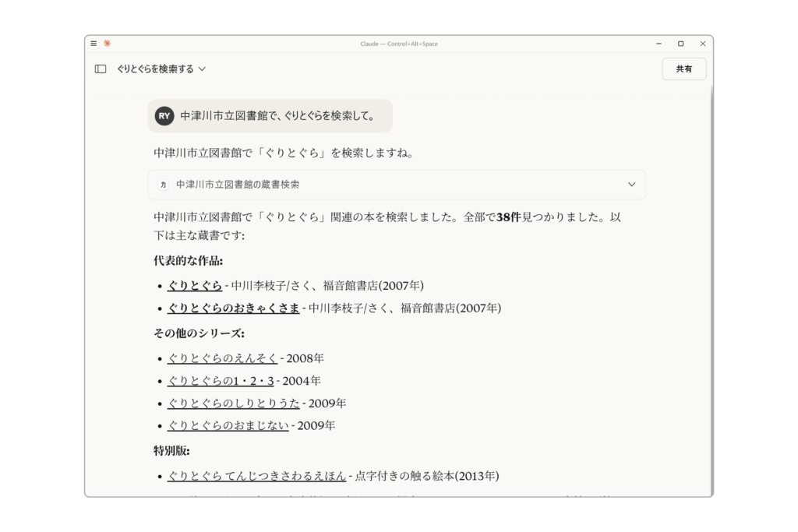798x532 pixels.
Task: Click the Claude starburst logo icon
Action: pyautogui.click(x=107, y=44)
